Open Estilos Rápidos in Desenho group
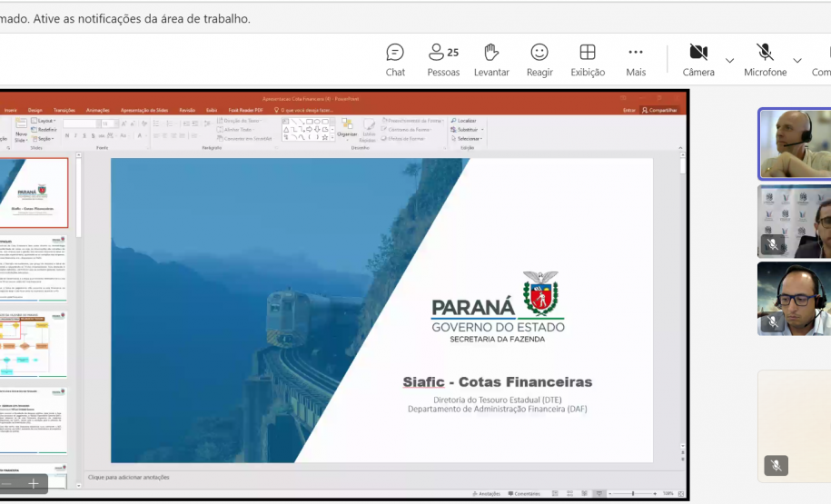The image size is (831, 504). pyautogui.click(x=369, y=131)
